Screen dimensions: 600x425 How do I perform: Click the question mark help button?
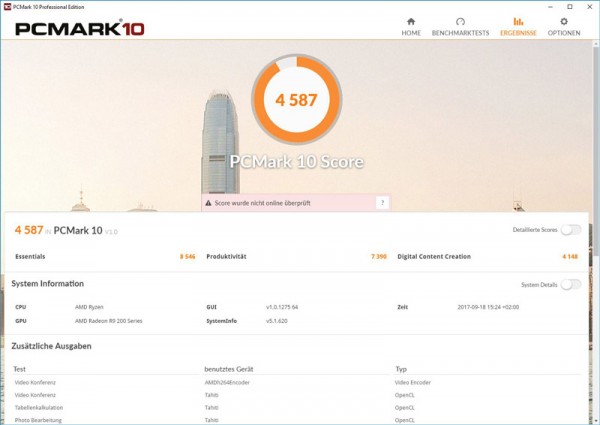point(381,203)
